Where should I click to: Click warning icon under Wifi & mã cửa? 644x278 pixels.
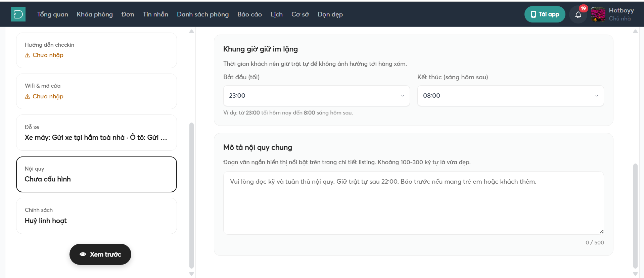click(x=28, y=96)
